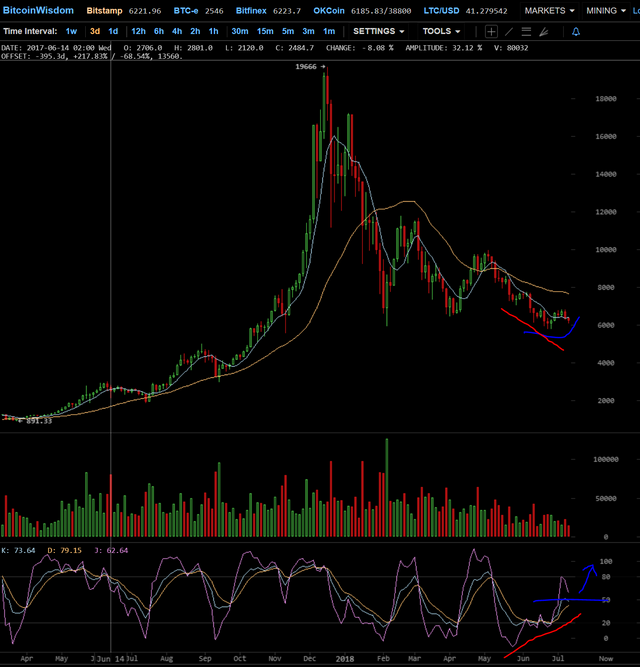Select the fan lines drawing tool
The height and width of the screenshot is (667, 640).
point(544,31)
